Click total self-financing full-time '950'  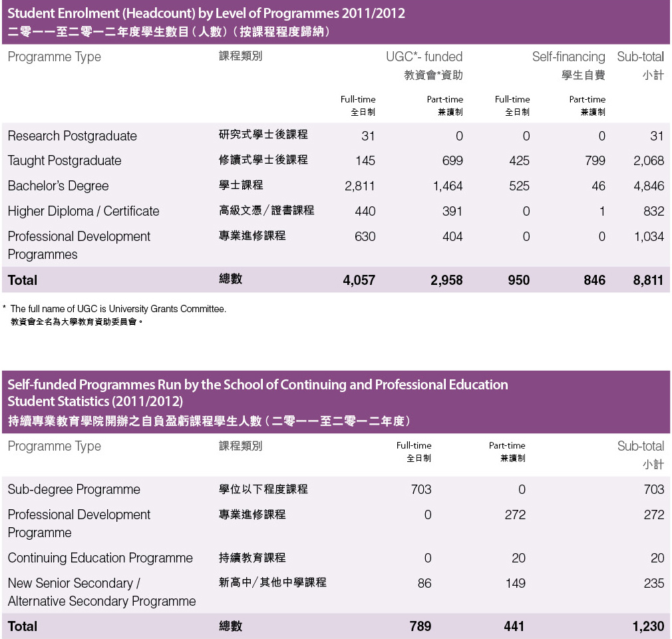pyautogui.click(x=519, y=280)
